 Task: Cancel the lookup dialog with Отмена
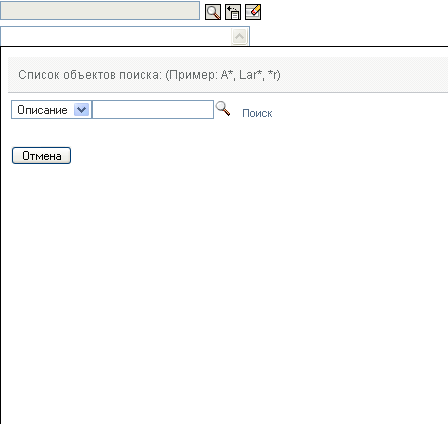41,156
